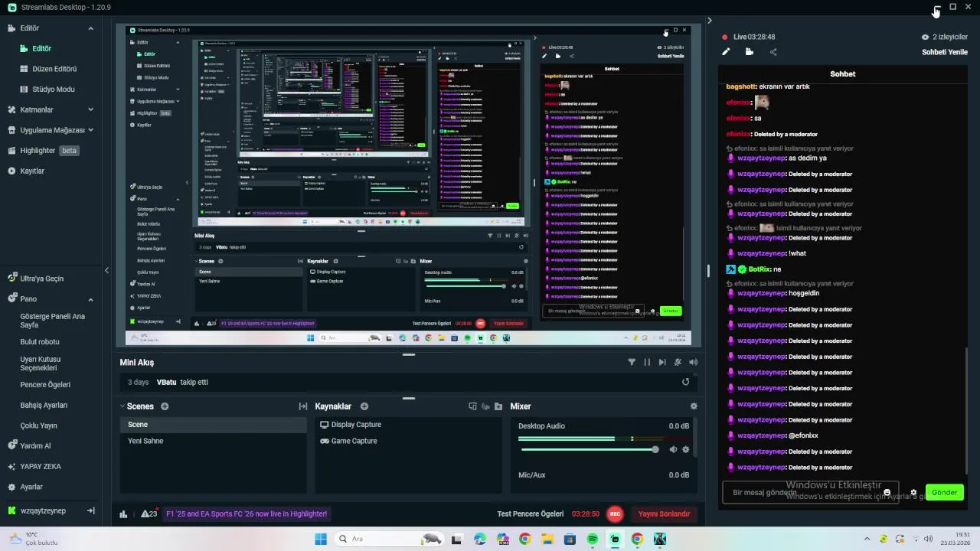This screenshot has height=551, width=980.
Task: Collapse the Scenes panel arrow
Action: pyautogui.click(x=122, y=406)
